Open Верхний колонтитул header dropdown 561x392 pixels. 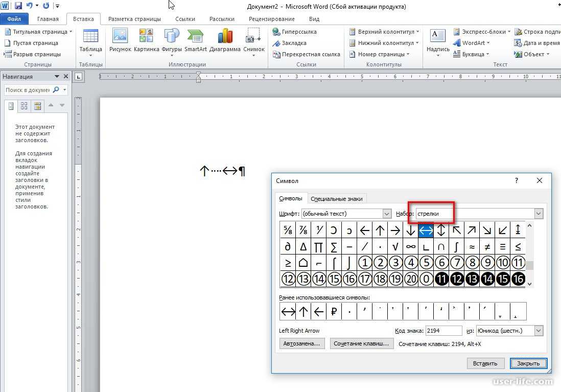(384, 32)
